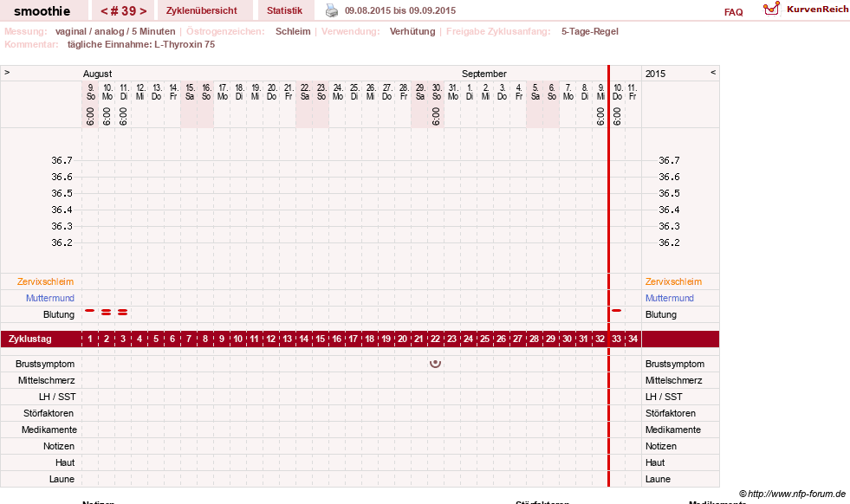Click the left Haut row label

click(x=65, y=462)
